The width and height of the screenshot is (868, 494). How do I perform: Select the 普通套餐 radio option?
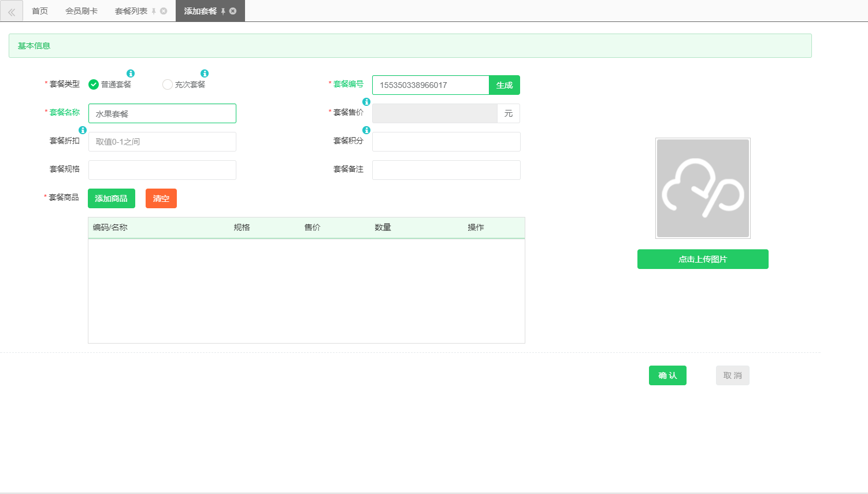[94, 84]
